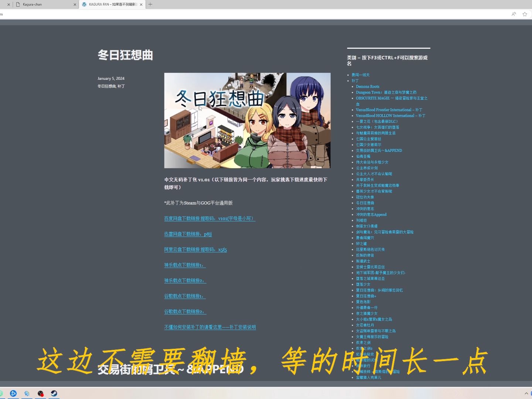This screenshot has width=532, height=399.
Task: Open the 贯彻一线天 category in sidebar
Action: [360, 75]
